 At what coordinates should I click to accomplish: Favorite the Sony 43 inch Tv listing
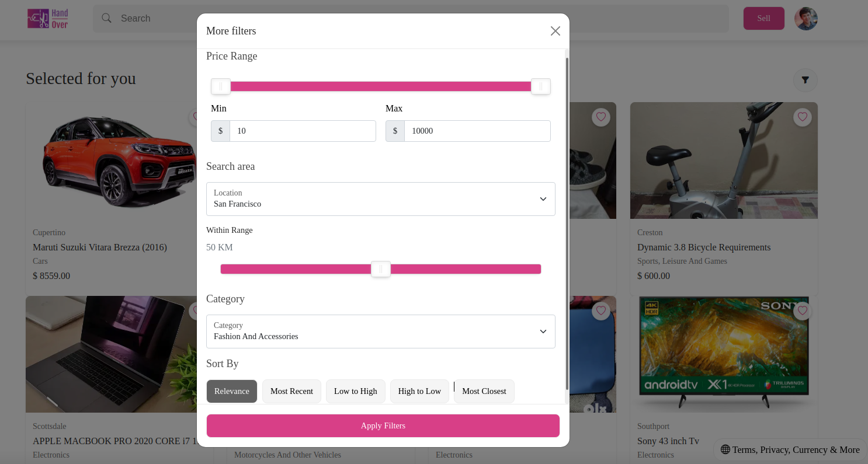tap(802, 311)
